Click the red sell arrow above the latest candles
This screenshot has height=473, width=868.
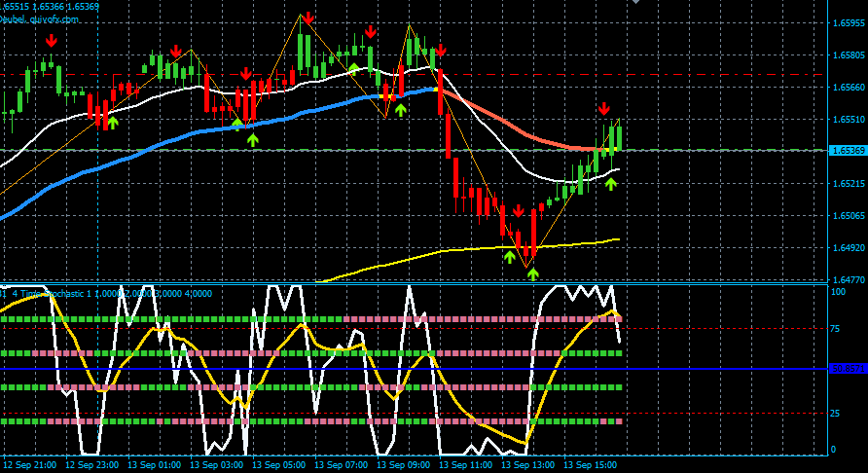(604, 109)
